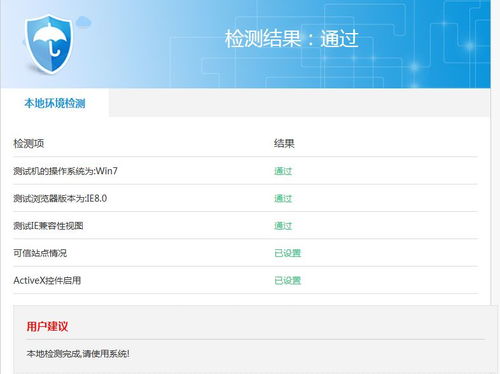This screenshot has width=500, height=374.
Task: Open 已设置 link for ActiveX控件启用
Action: [287, 280]
